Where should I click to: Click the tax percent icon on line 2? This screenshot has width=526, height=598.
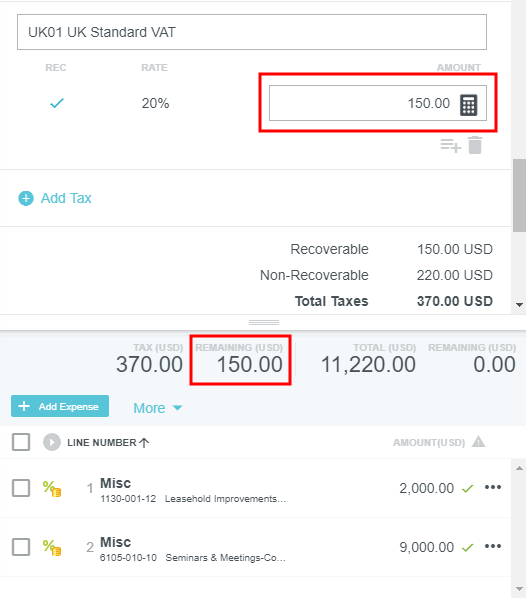[x=52, y=548]
